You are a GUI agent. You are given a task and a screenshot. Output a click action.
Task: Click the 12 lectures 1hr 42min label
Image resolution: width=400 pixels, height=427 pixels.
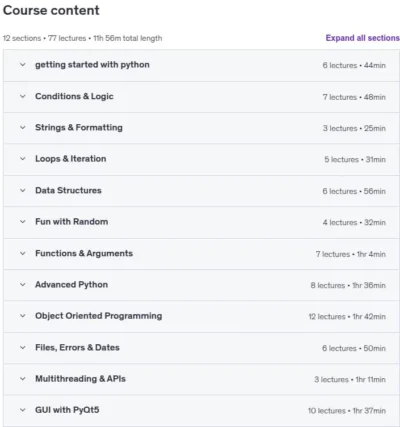(x=347, y=316)
